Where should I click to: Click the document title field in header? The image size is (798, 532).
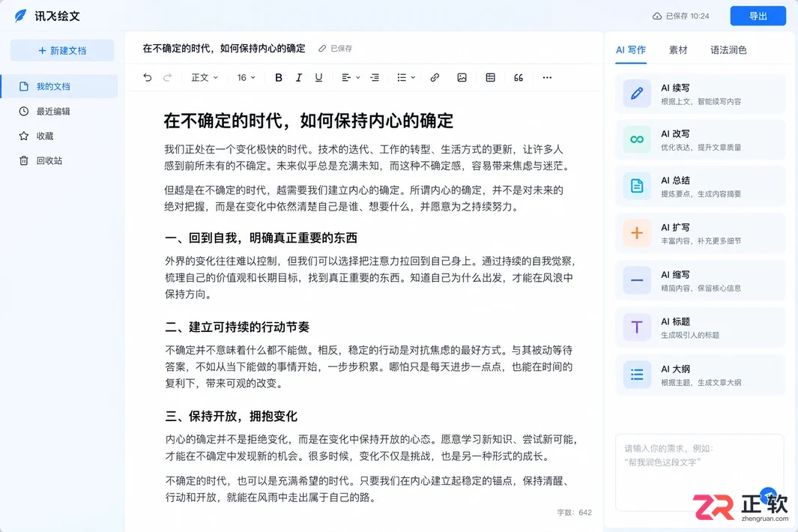(224, 49)
